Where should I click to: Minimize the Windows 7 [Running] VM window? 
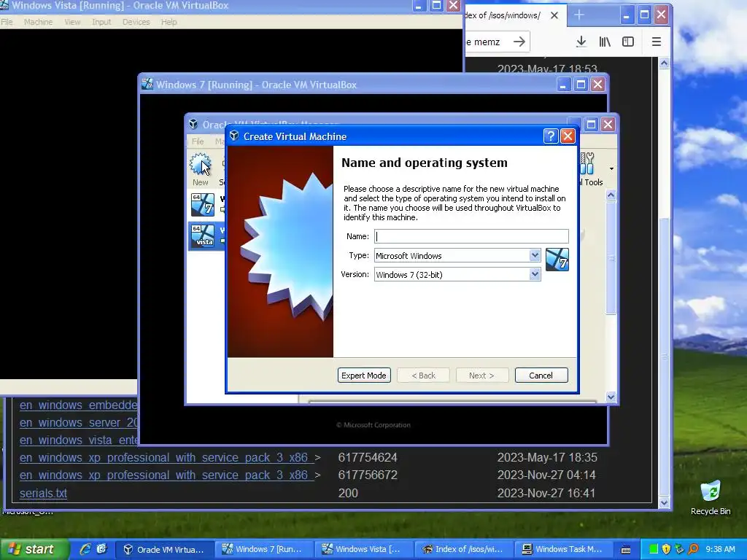(x=563, y=85)
